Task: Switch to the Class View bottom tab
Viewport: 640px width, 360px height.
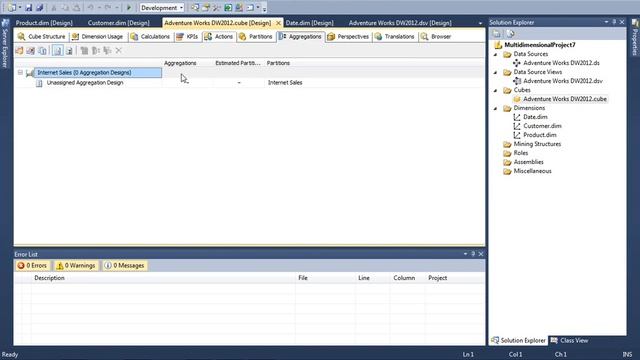Action: click(x=569, y=340)
